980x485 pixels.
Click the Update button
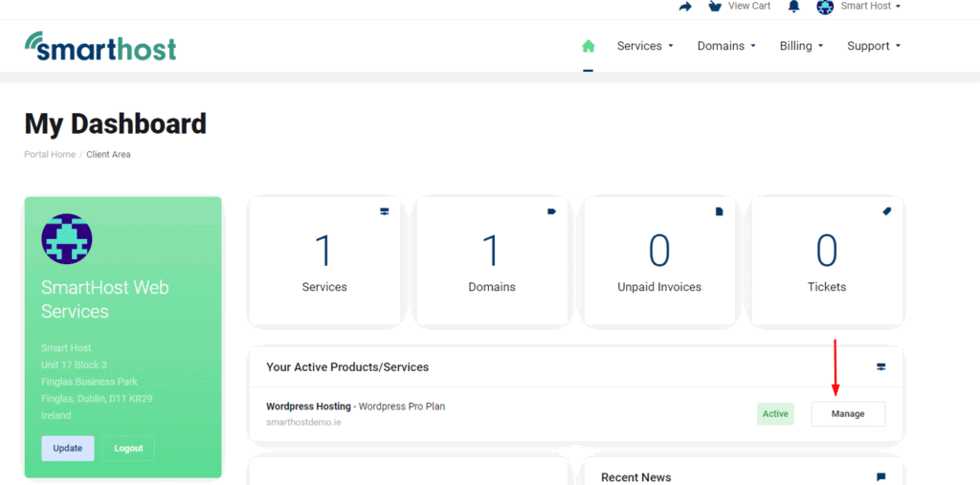[68, 448]
